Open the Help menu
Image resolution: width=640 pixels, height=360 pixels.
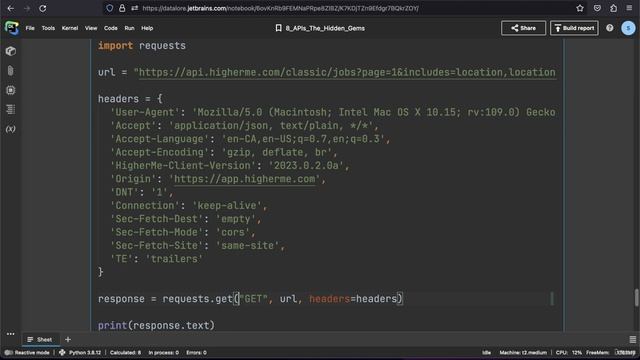[147, 28]
